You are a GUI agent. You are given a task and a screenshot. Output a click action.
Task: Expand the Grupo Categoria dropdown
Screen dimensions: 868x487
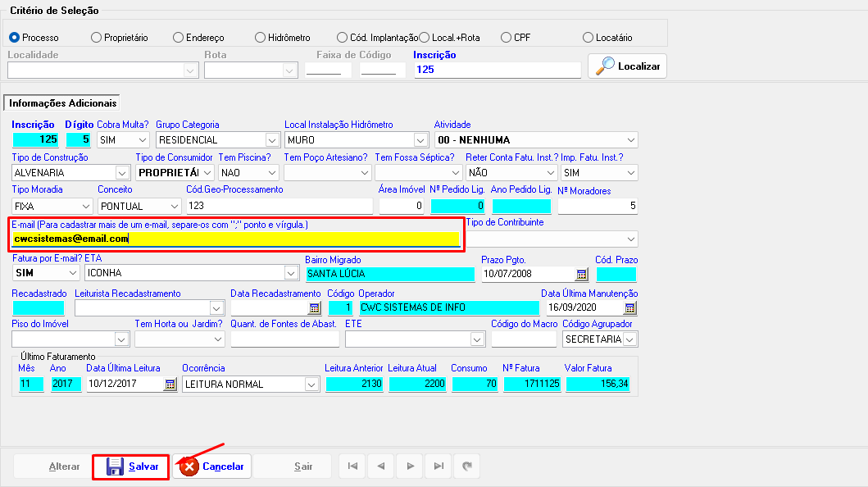pos(270,140)
